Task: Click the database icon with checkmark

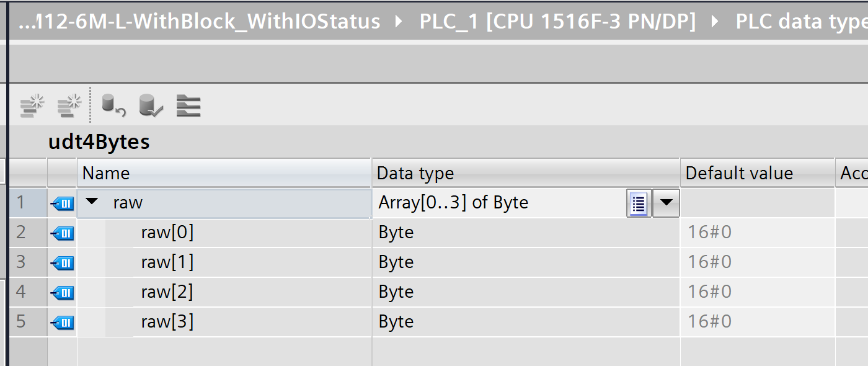Action: pos(150,105)
